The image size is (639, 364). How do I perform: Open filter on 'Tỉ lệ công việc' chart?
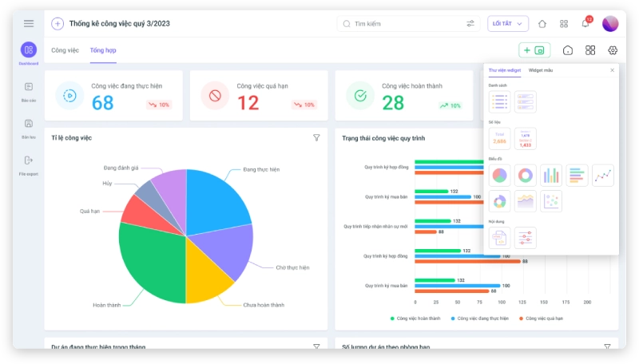(x=316, y=138)
